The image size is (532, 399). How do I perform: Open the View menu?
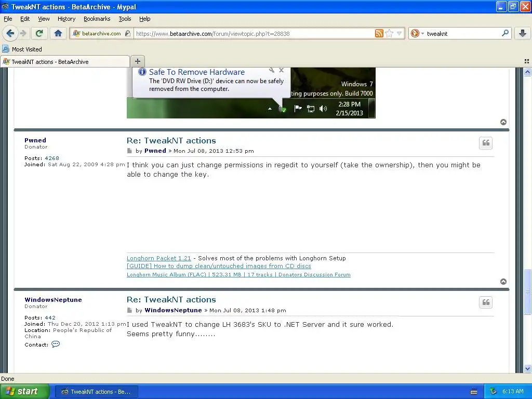point(44,19)
